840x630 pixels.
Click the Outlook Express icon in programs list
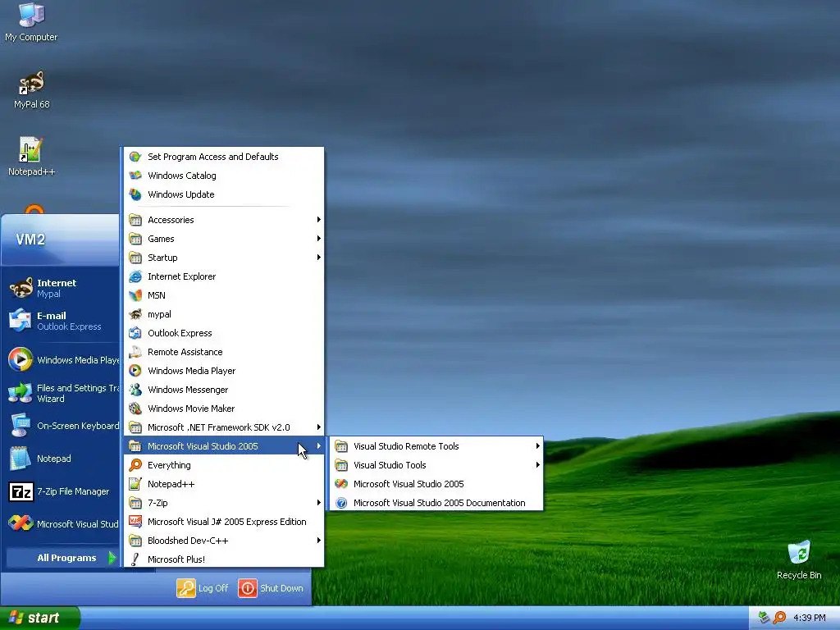point(135,333)
